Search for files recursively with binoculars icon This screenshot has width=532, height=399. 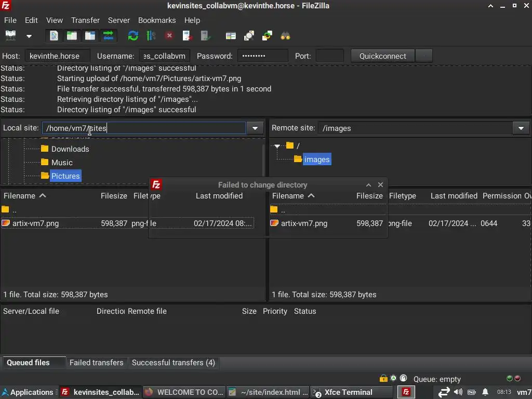285,36
